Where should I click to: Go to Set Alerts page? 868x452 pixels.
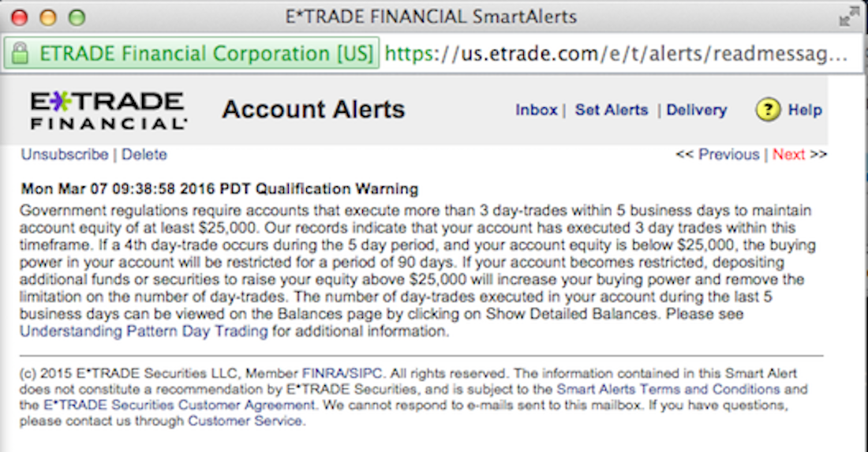611,110
